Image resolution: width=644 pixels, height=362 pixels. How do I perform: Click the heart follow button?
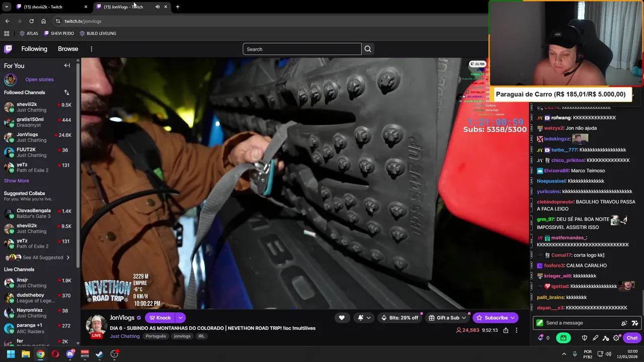342,318
